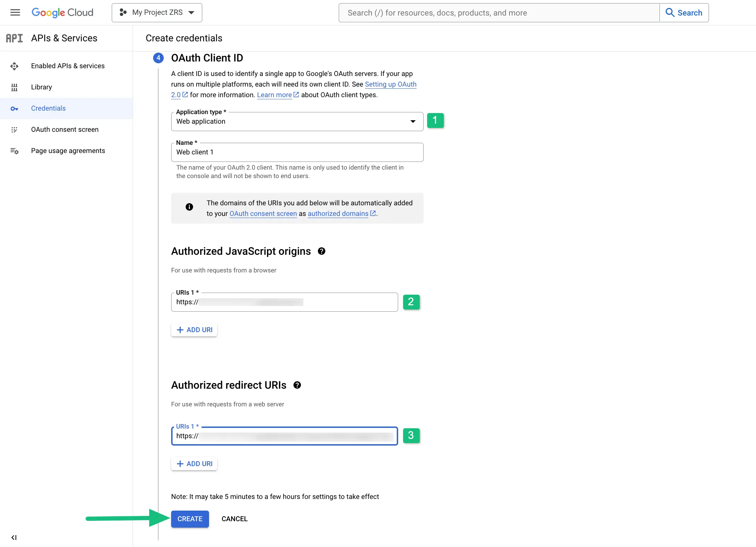The width and height of the screenshot is (756, 547).
Task: Open Page usage agreements
Action: 68,151
